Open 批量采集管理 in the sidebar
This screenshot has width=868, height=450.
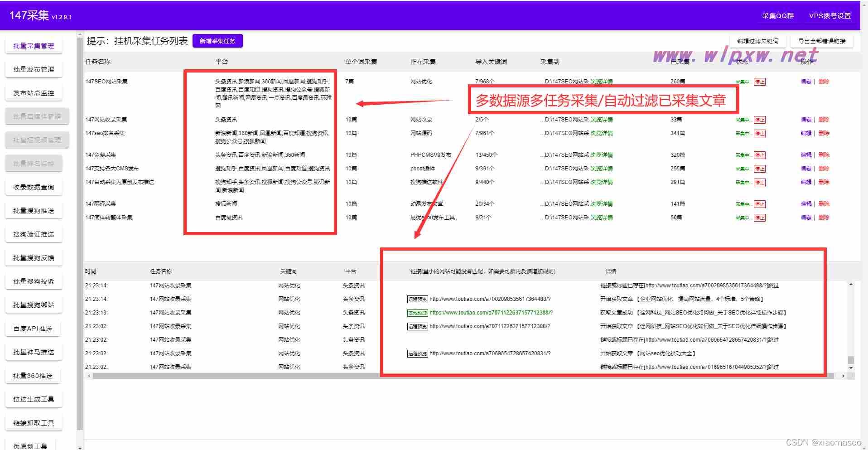[34, 46]
